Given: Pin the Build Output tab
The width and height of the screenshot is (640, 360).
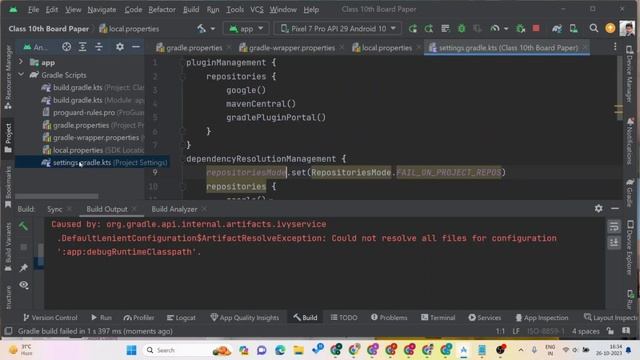Looking at the screenshot, I should click(x=24, y=268).
